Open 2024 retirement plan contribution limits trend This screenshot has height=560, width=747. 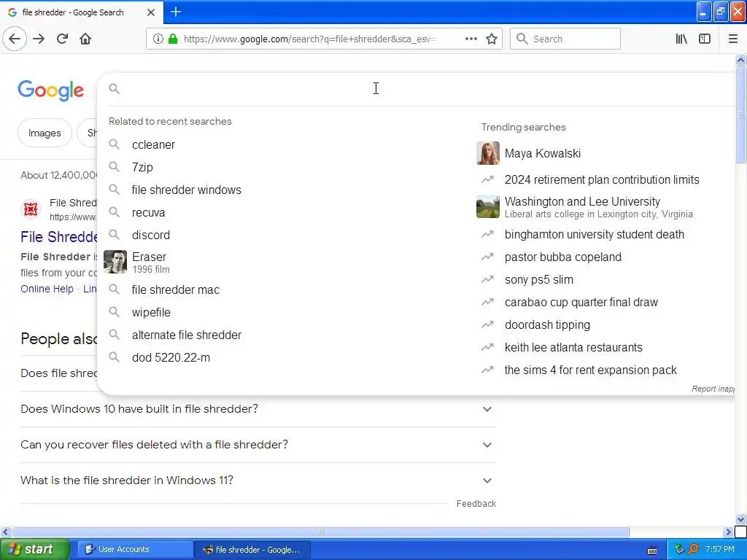pos(602,180)
